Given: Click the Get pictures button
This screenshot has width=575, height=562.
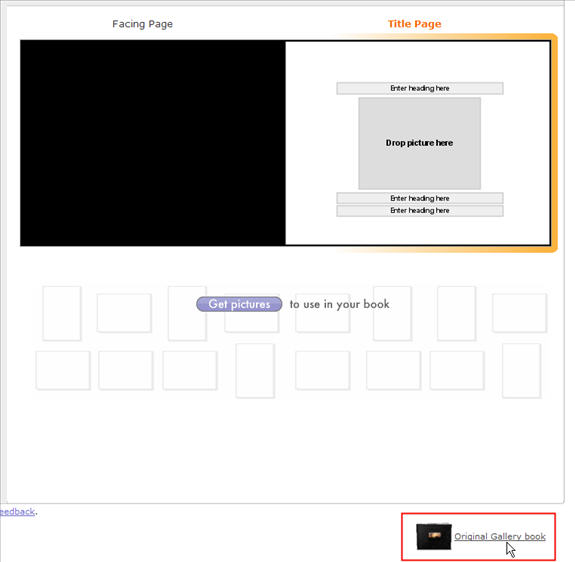Looking at the screenshot, I should [239, 304].
